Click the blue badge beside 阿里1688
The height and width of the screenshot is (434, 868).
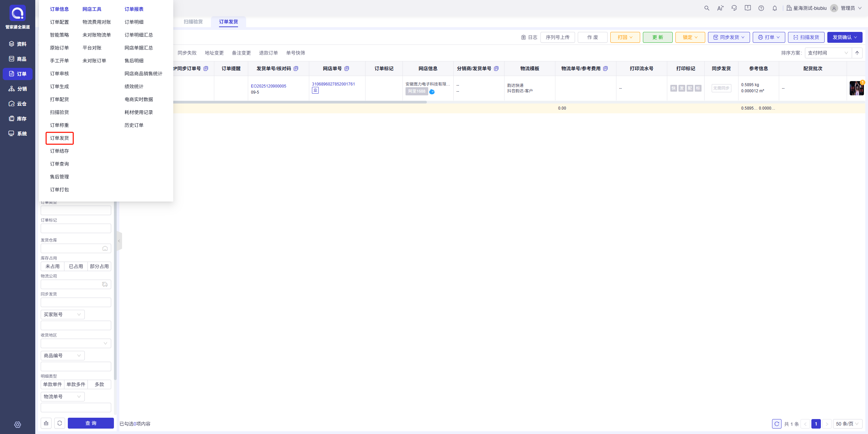[432, 92]
